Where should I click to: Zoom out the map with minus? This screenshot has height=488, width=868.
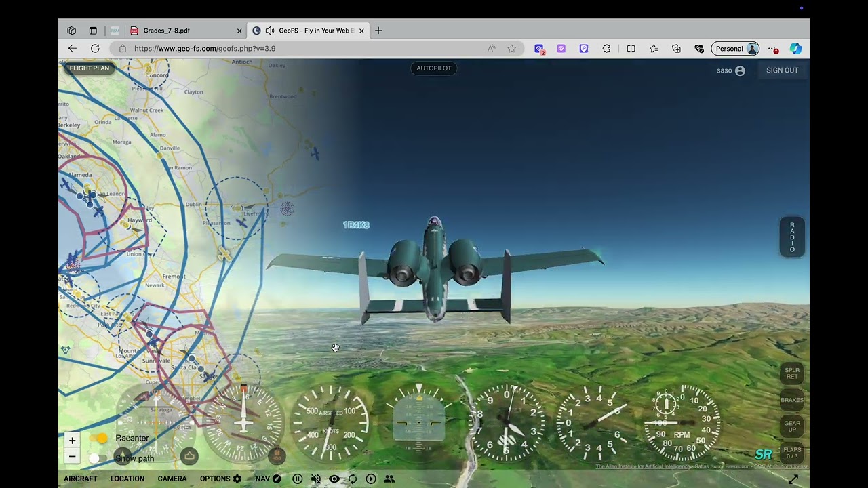(72, 456)
